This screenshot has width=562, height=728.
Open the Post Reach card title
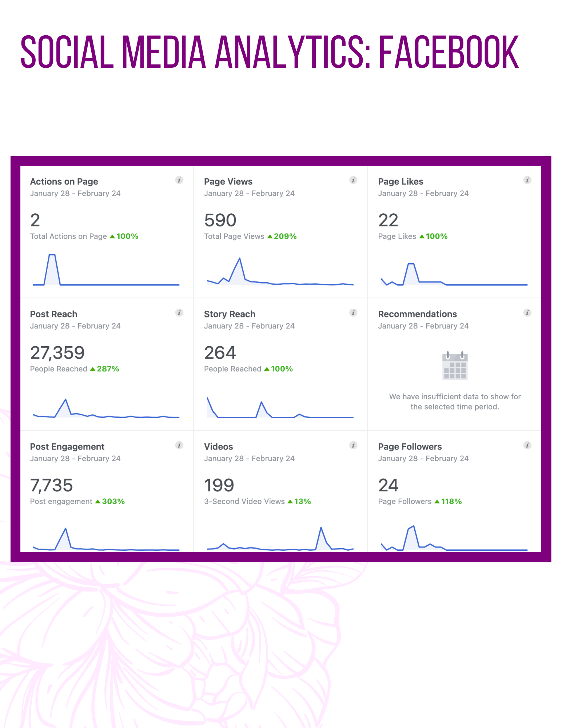(53, 314)
